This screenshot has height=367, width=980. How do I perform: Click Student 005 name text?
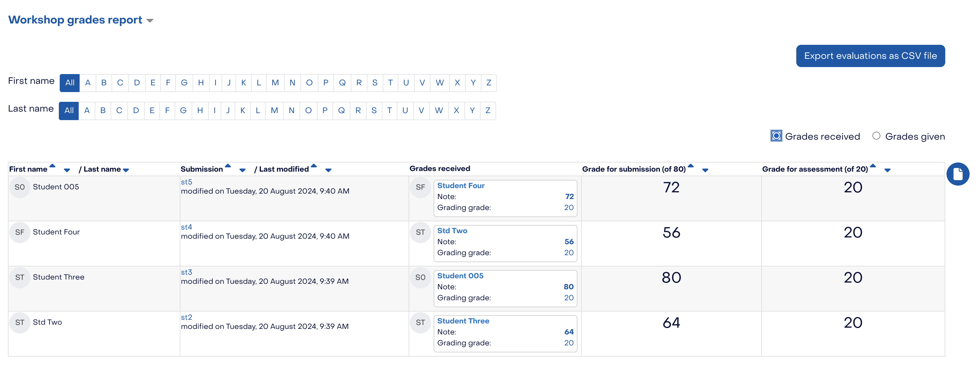click(56, 187)
